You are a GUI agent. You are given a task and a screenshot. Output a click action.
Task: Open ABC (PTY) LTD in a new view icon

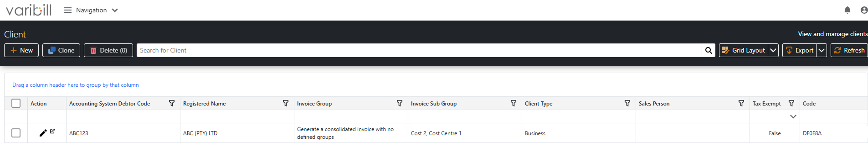click(x=52, y=131)
